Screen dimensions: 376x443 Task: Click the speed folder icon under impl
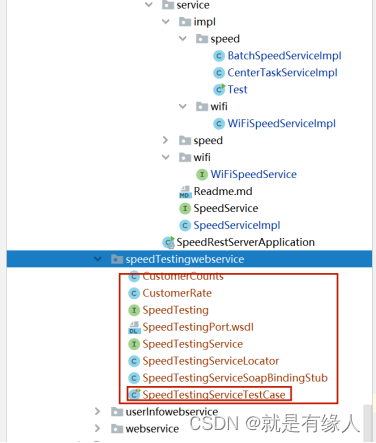tap(202, 39)
